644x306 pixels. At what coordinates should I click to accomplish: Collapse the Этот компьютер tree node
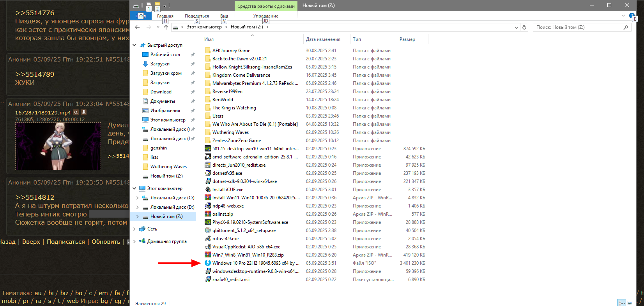pyautogui.click(x=134, y=188)
